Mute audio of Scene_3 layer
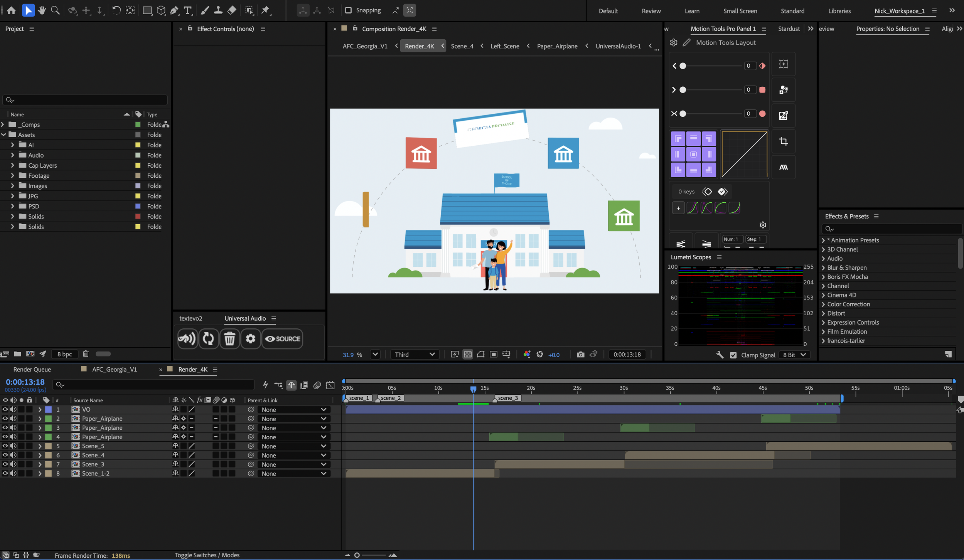The image size is (964, 560). [x=13, y=464]
